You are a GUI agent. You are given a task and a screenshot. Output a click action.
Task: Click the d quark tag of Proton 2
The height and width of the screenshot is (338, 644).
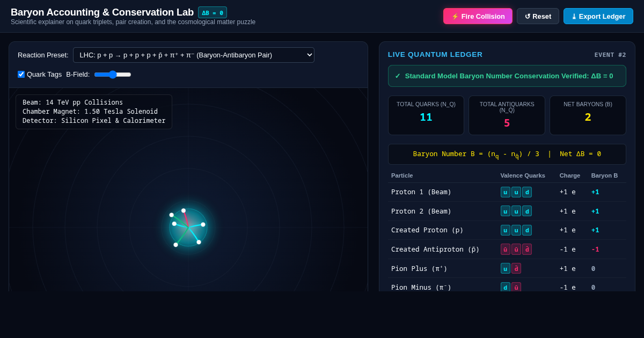tap(527, 211)
